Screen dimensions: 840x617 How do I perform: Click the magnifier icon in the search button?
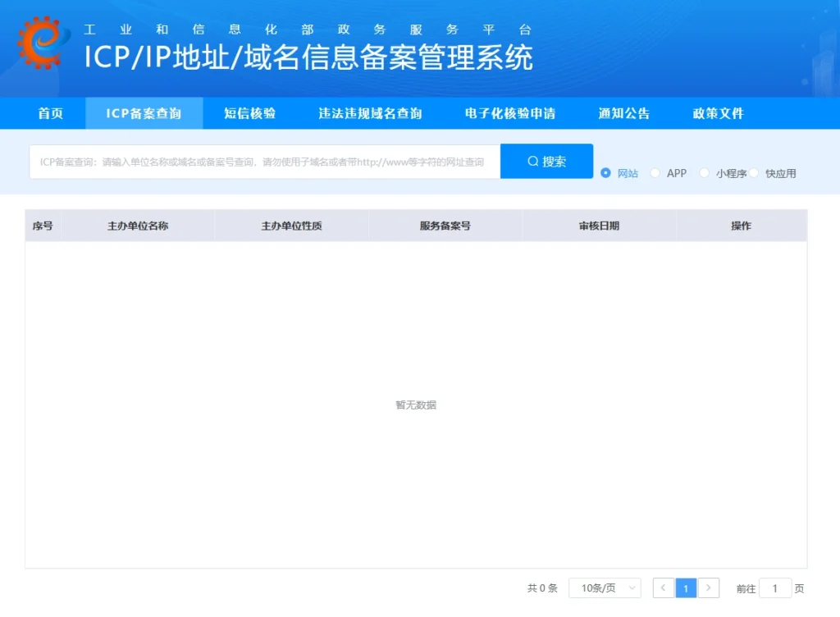[x=532, y=162]
